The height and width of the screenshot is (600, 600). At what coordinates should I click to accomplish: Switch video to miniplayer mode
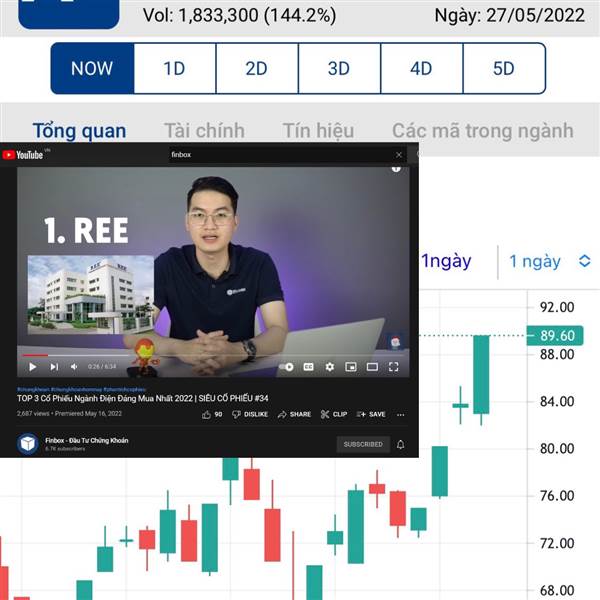[351, 367]
